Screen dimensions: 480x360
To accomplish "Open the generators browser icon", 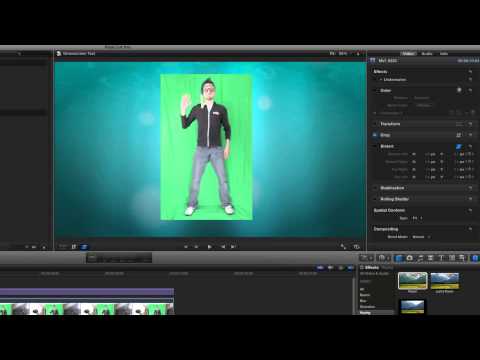I will tap(452, 258).
